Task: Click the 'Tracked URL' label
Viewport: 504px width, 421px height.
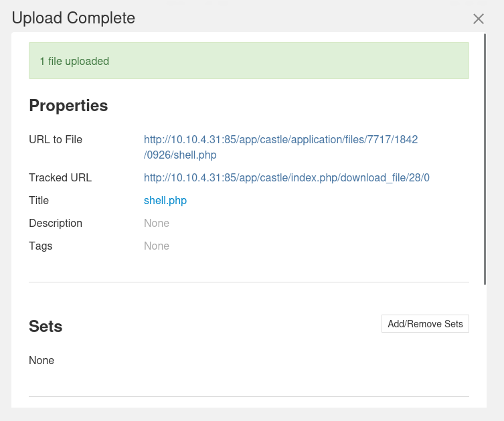Action: tap(60, 178)
